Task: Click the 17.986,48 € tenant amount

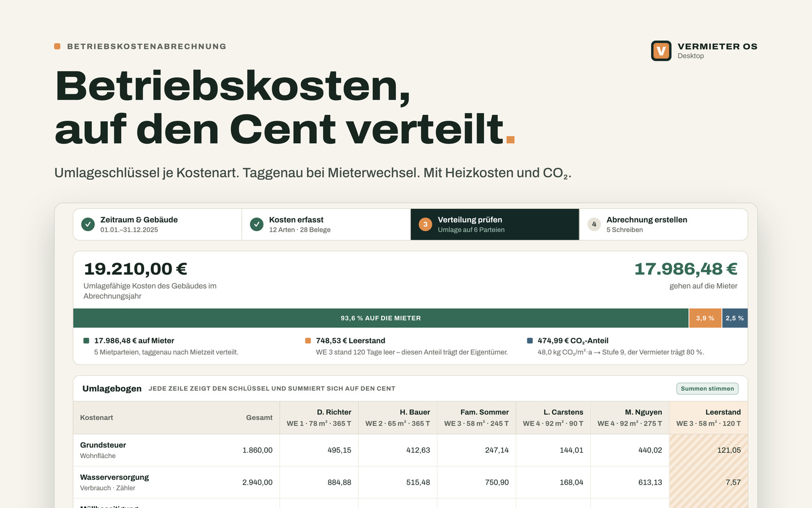Action: (x=686, y=269)
